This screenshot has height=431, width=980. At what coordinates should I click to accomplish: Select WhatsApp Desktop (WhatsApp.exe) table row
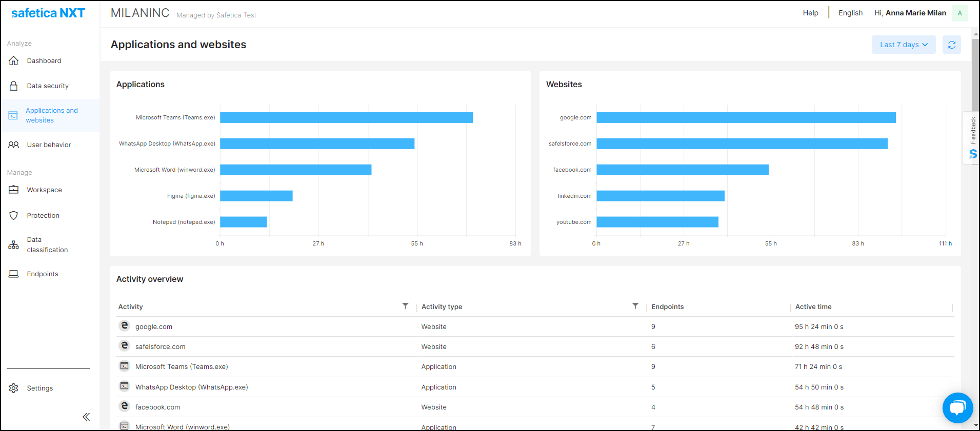click(535, 387)
